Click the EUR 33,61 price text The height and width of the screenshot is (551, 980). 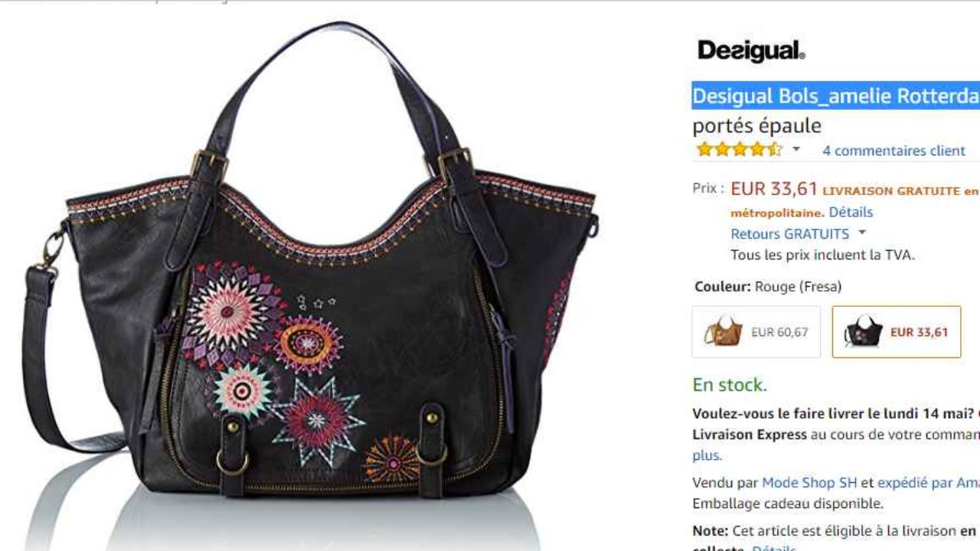tap(774, 188)
